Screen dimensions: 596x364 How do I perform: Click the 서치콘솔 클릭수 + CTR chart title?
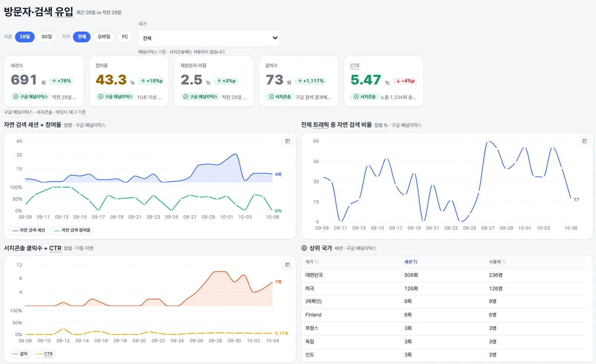click(33, 248)
